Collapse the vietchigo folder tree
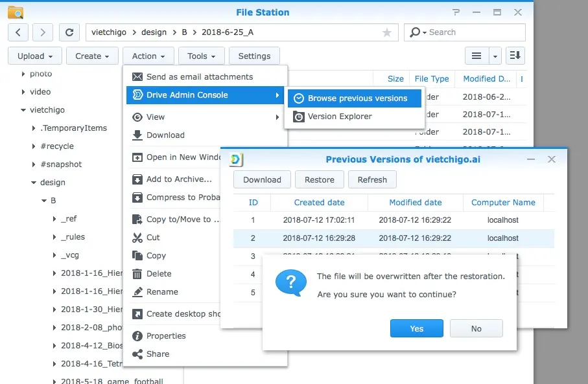The height and width of the screenshot is (384, 588). click(x=23, y=110)
